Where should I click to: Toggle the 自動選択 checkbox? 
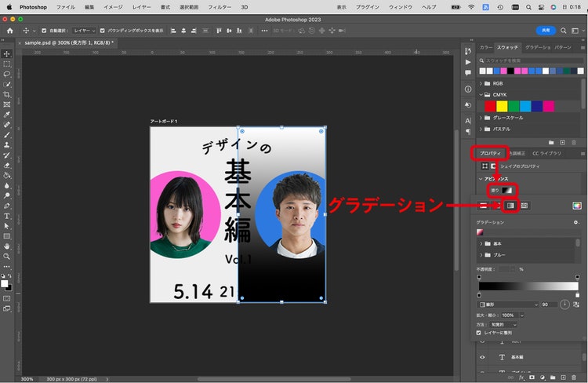44,31
